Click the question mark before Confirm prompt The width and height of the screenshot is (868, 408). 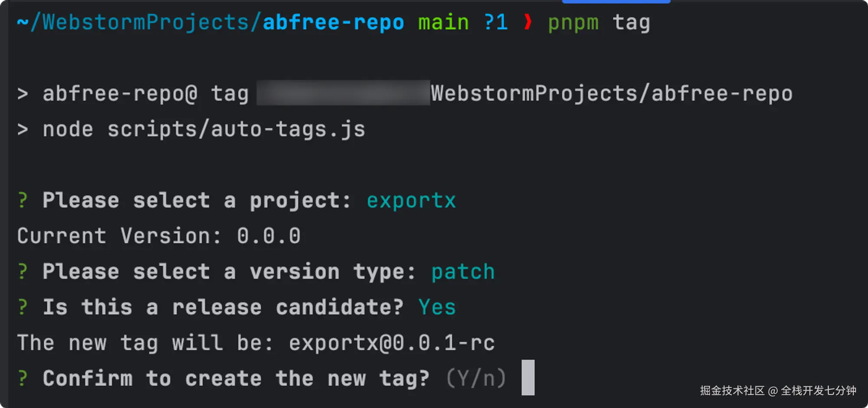point(23,378)
